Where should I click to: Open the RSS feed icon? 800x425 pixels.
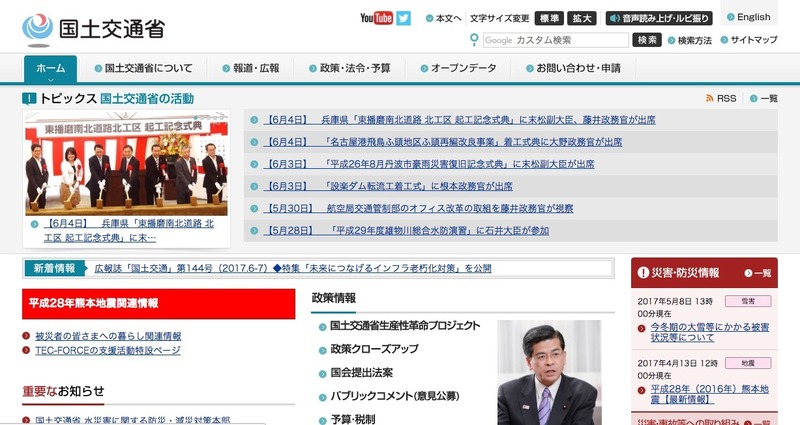click(720, 98)
